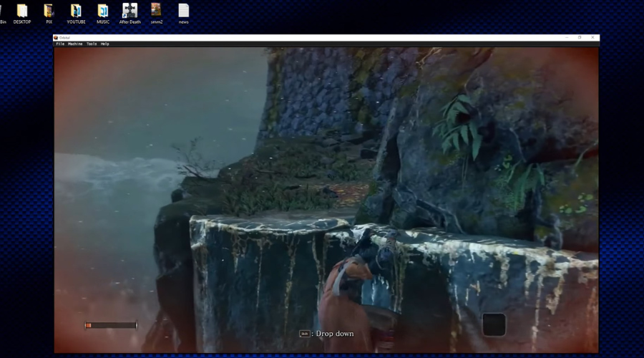Close the Orbital window
Viewport: 644px width, 358px height.
(x=592, y=37)
